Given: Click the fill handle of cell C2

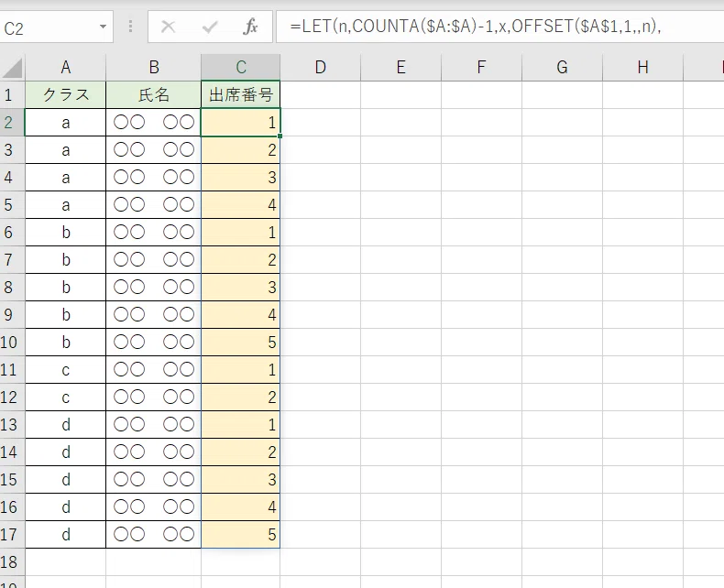Looking at the screenshot, I should coord(280,136).
